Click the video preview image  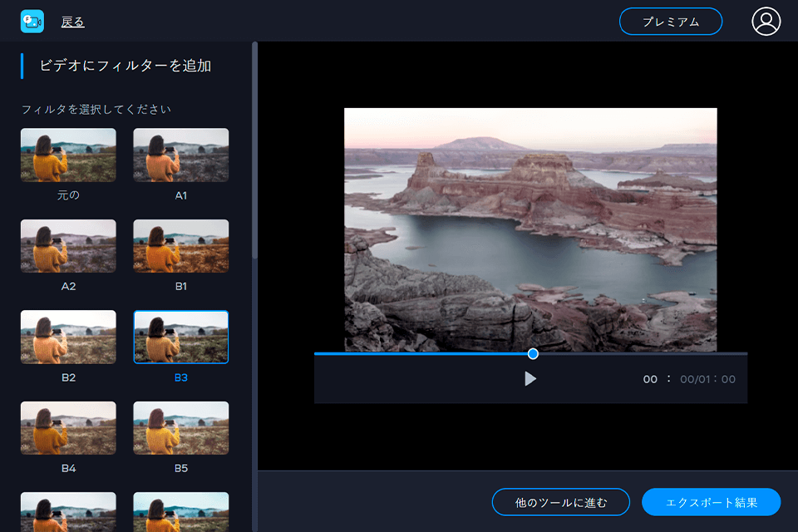(x=530, y=229)
